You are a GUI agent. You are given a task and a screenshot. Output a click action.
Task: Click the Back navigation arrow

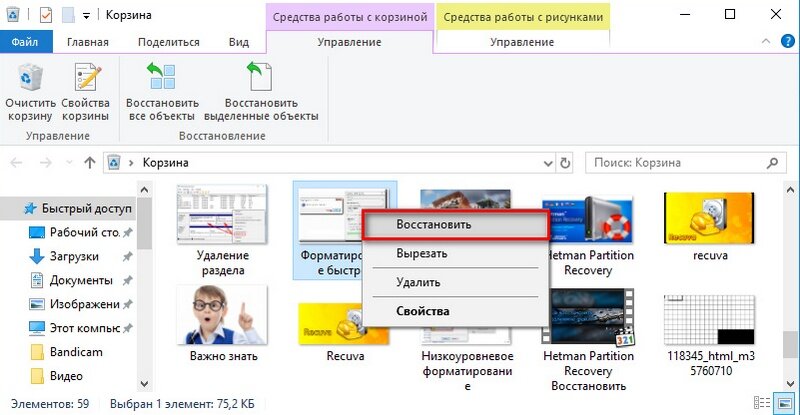[16, 163]
